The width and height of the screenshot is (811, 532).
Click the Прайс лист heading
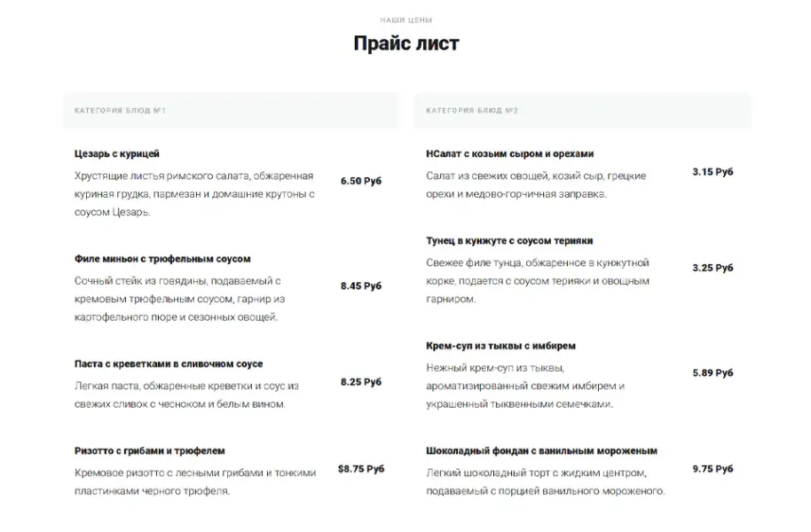tap(405, 43)
